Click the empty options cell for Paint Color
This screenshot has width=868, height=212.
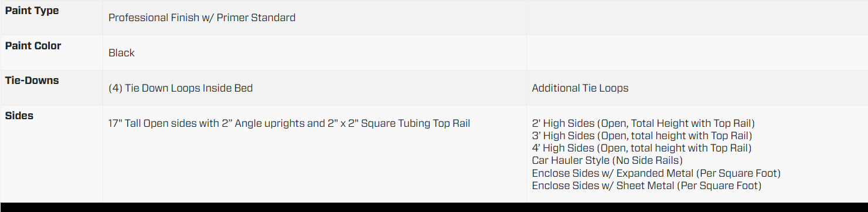pos(697,53)
